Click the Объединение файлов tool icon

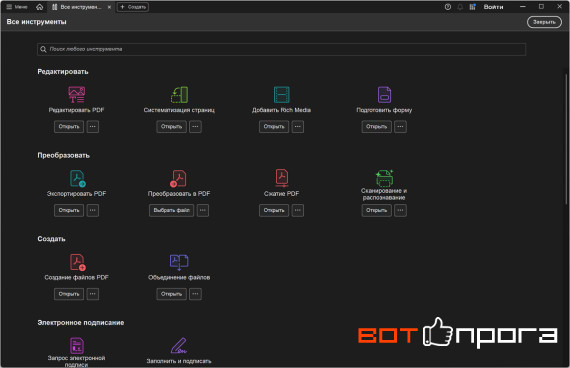[x=179, y=262]
